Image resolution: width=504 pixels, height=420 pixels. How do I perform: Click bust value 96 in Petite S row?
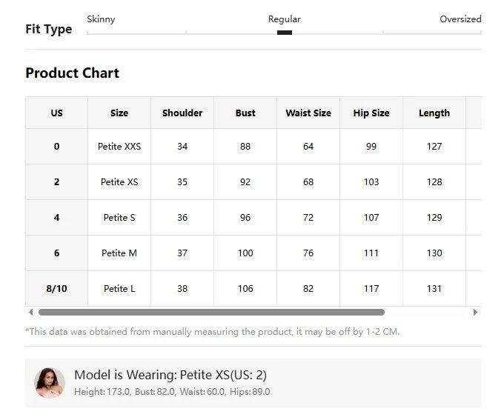pyautogui.click(x=245, y=218)
